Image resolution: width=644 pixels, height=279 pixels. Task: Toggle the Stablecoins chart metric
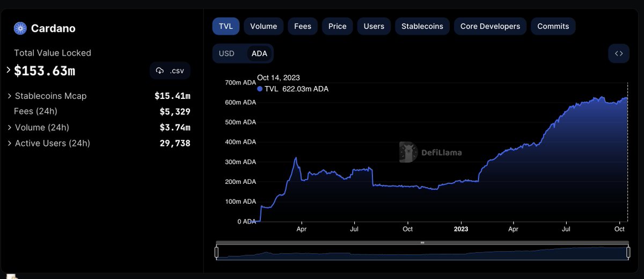422,26
